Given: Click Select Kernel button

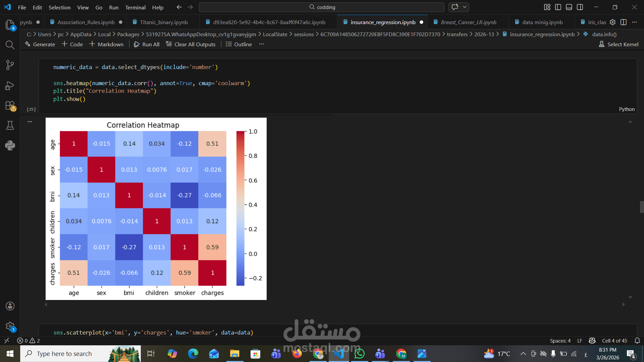Looking at the screenshot, I should tap(619, 44).
